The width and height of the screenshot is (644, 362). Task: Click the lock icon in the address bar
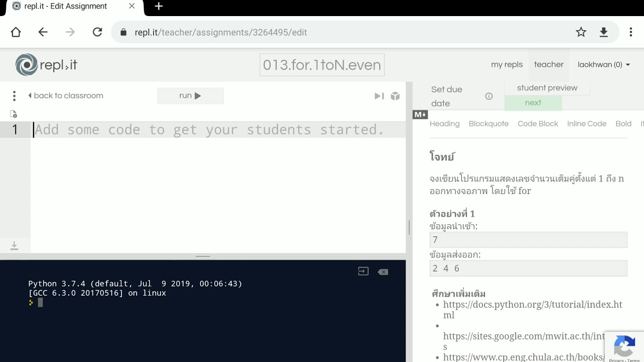coord(124,32)
